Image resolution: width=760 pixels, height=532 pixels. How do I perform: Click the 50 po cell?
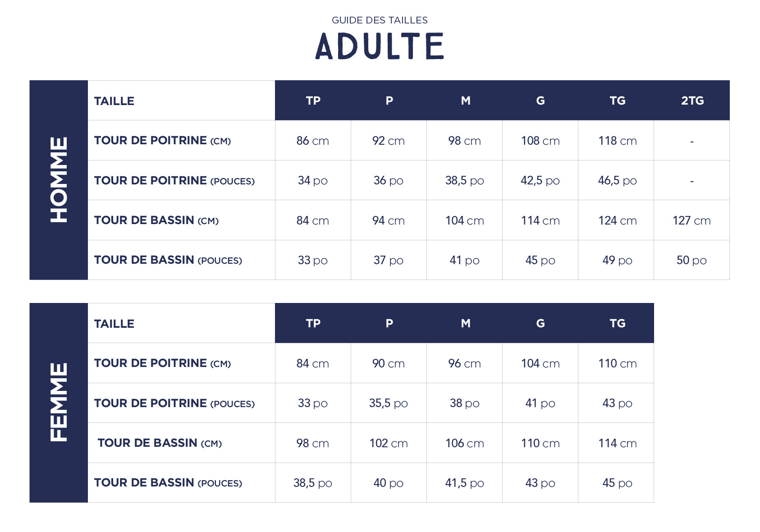[691, 260]
